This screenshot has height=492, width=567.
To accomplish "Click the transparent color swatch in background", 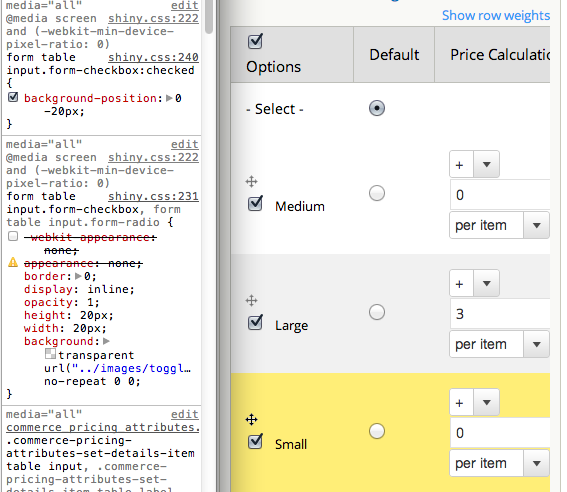I will tap(50, 354).
